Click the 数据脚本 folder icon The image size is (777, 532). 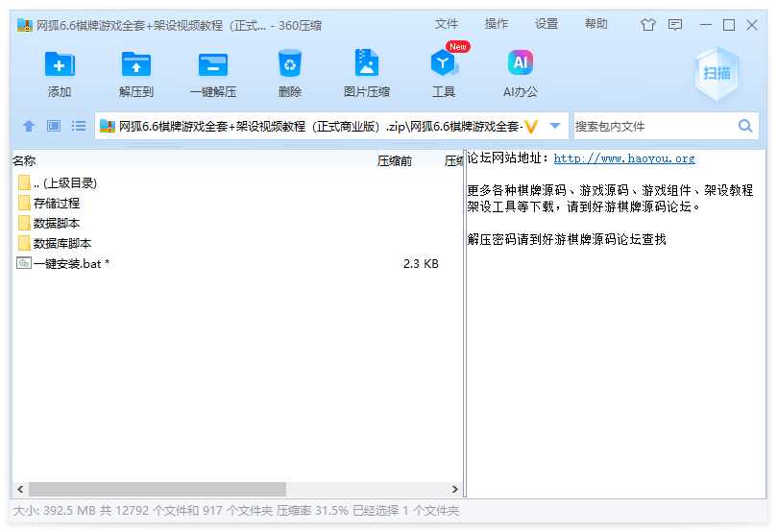24,223
